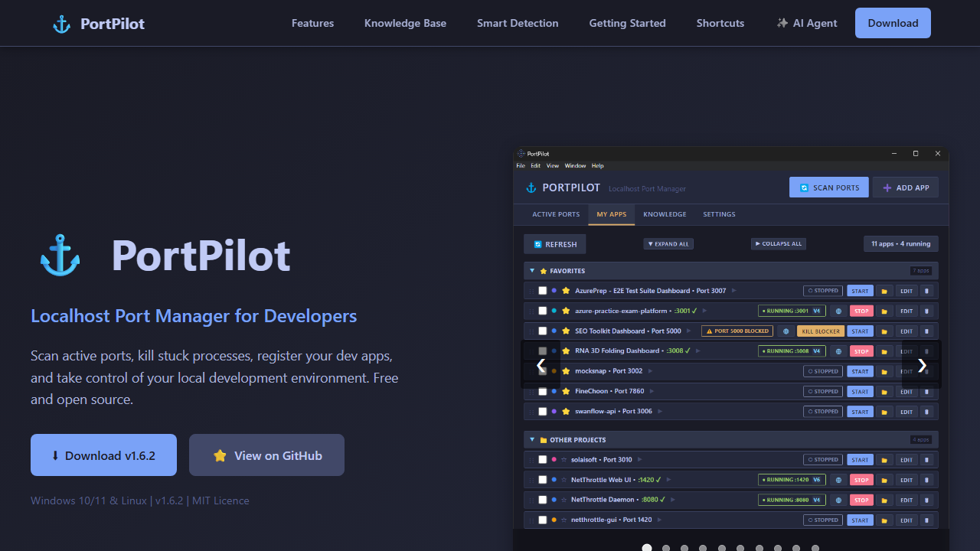
Task: Click the anchor logo in the app header
Action: [531, 187]
